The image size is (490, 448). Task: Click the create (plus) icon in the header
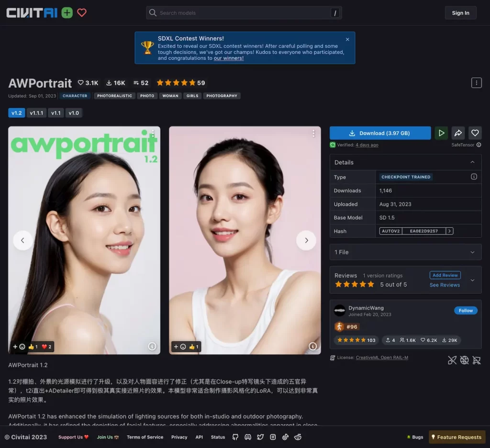[67, 13]
